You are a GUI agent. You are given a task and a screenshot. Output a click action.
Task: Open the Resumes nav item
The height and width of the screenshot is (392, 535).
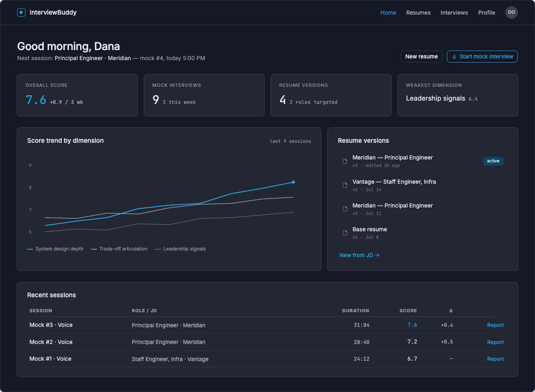418,13
